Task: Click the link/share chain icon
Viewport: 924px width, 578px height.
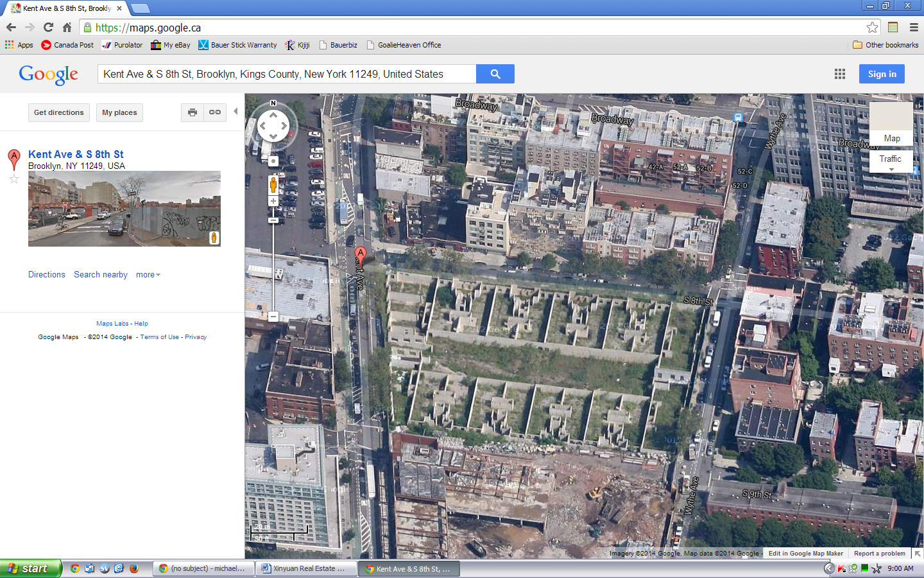Action: (215, 112)
